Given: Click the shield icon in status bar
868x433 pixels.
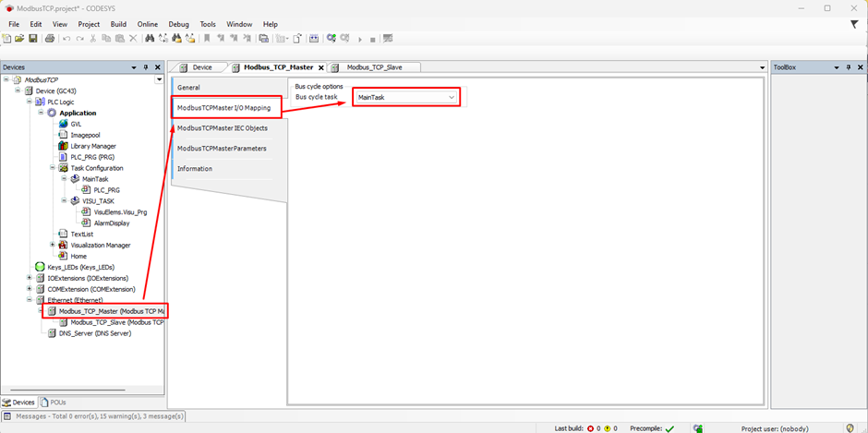Looking at the screenshot, I should point(850,428).
